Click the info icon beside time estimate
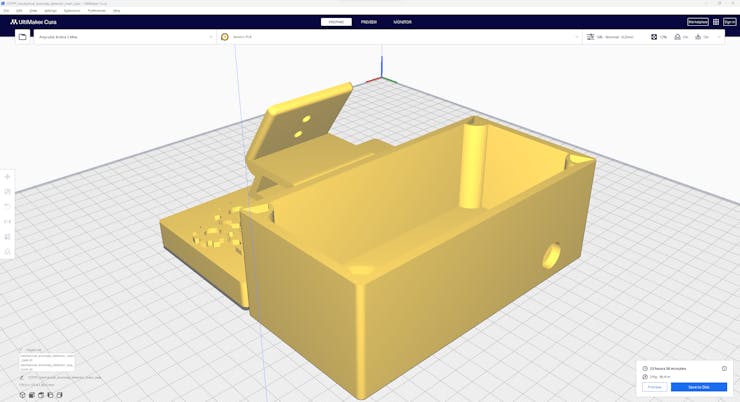Screen dimensions: 740x402 pyautogui.click(x=724, y=368)
